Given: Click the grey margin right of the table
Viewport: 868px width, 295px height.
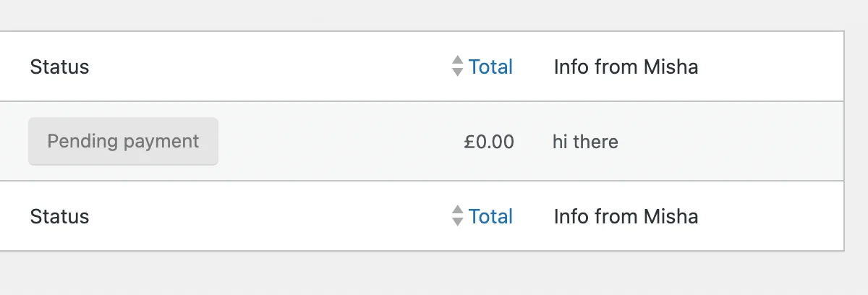Looking at the screenshot, I should click(857, 141).
